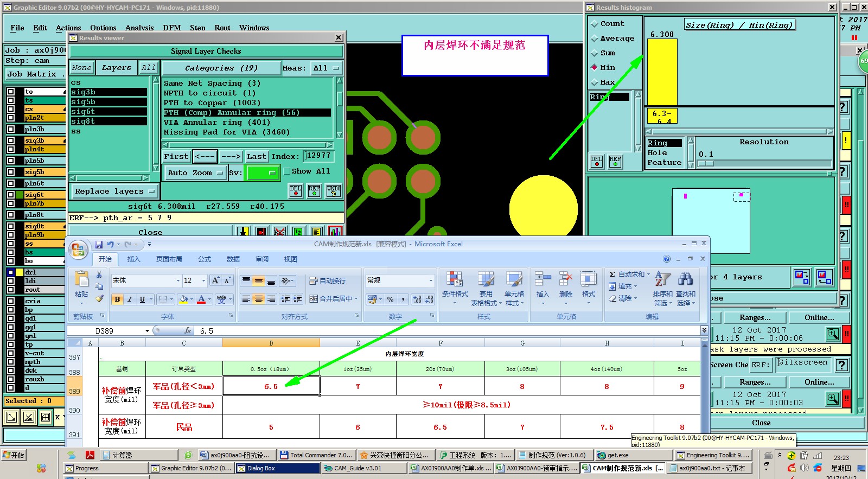Click the Excel Paste icon
Image resolution: width=868 pixels, height=479 pixels.
pos(81,279)
